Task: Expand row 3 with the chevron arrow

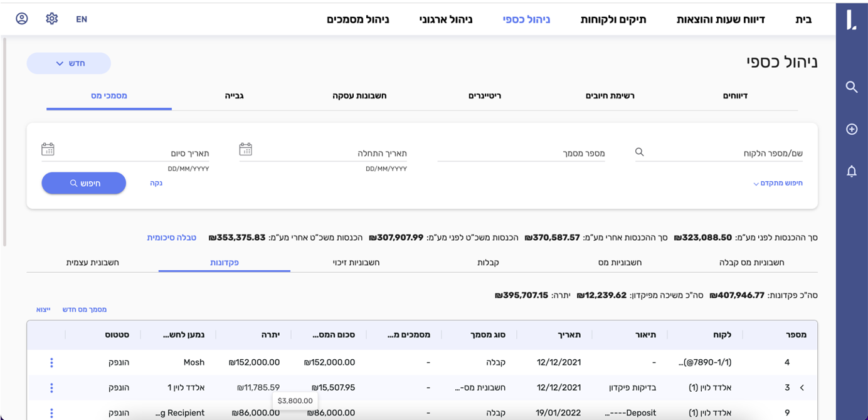Action: pyautogui.click(x=802, y=388)
